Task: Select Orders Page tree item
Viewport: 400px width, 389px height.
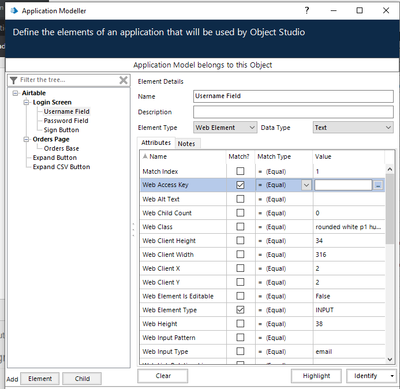Action: (x=51, y=139)
